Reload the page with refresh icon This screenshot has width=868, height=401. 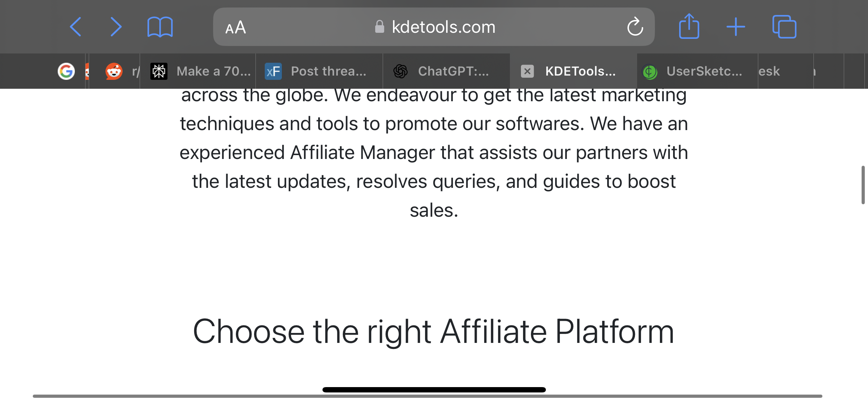(635, 27)
